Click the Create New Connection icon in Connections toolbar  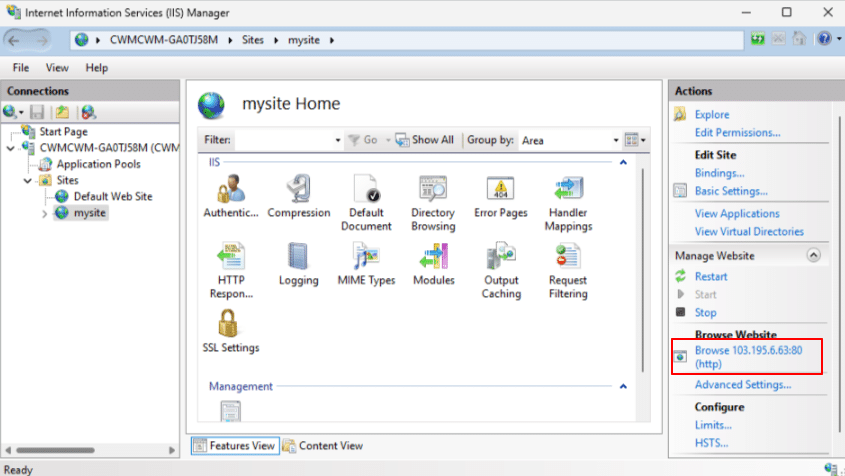tap(10, 112)
